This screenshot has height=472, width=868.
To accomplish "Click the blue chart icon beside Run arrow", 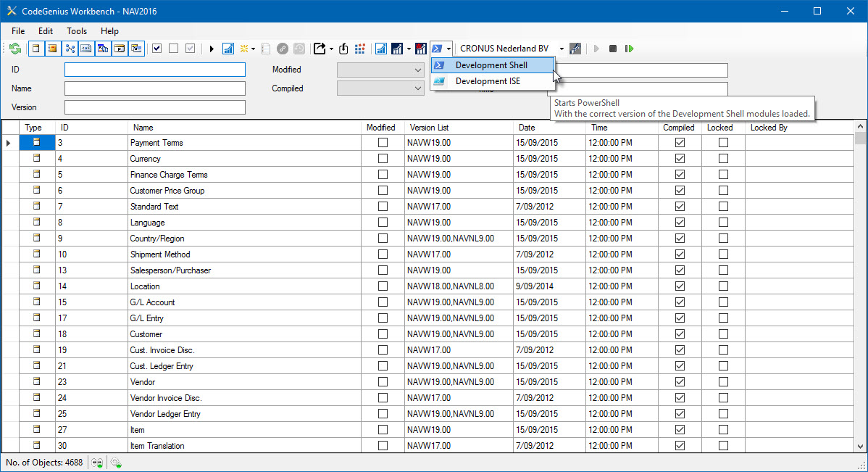I will [x=228, y=49].
